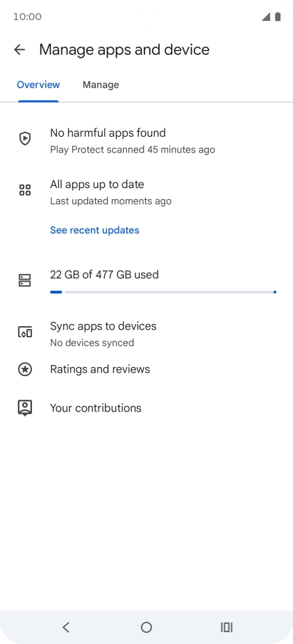Open the recent apps navigation button
The image size is (293, 644).
coord(227,627)
